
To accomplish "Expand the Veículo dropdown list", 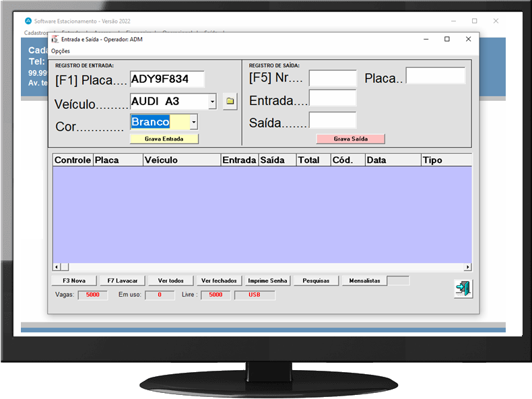I will click(x=212, y=102).
